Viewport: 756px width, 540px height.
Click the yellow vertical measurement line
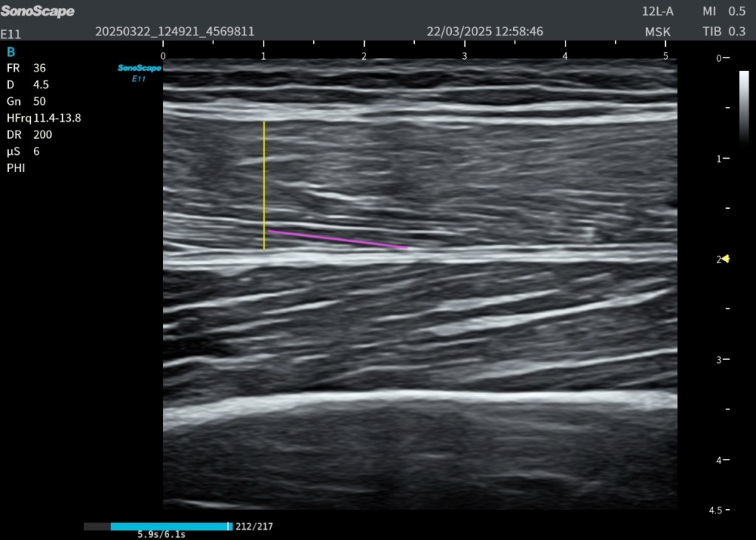[x=264, y=184]
